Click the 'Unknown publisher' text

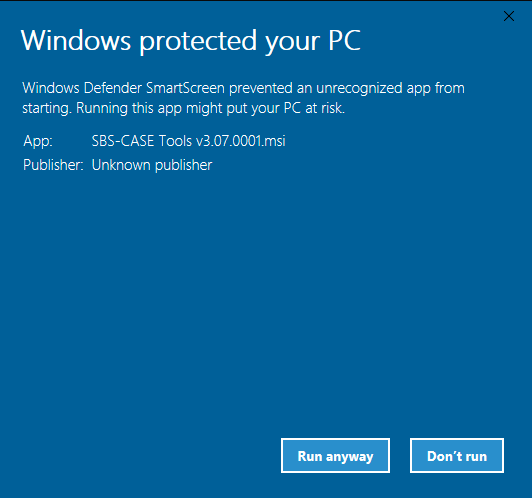click(152, 165)
